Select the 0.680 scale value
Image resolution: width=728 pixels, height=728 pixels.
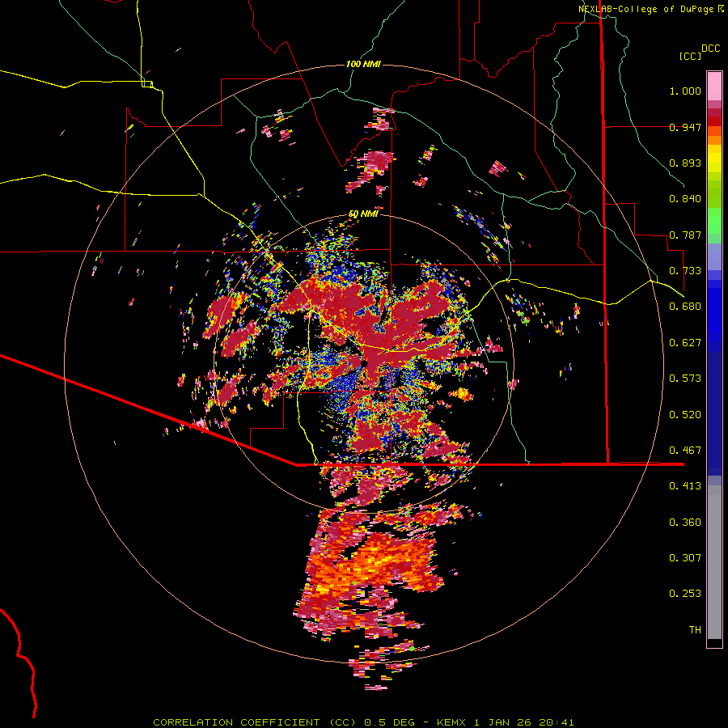(685, 307)
